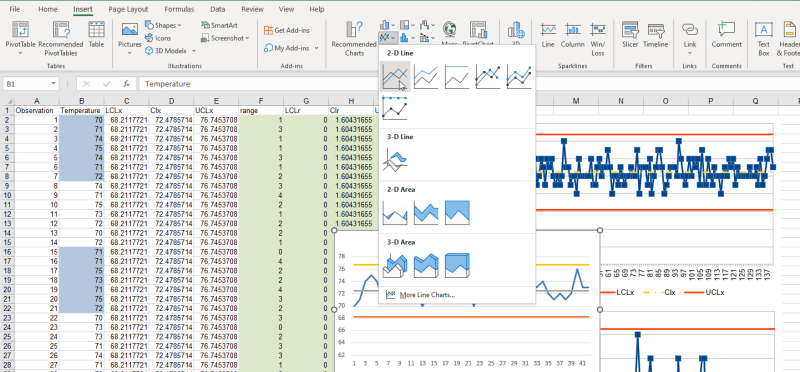Select the 2-D Area chart type
Screen dimensions: 800x372
[395, 212]
